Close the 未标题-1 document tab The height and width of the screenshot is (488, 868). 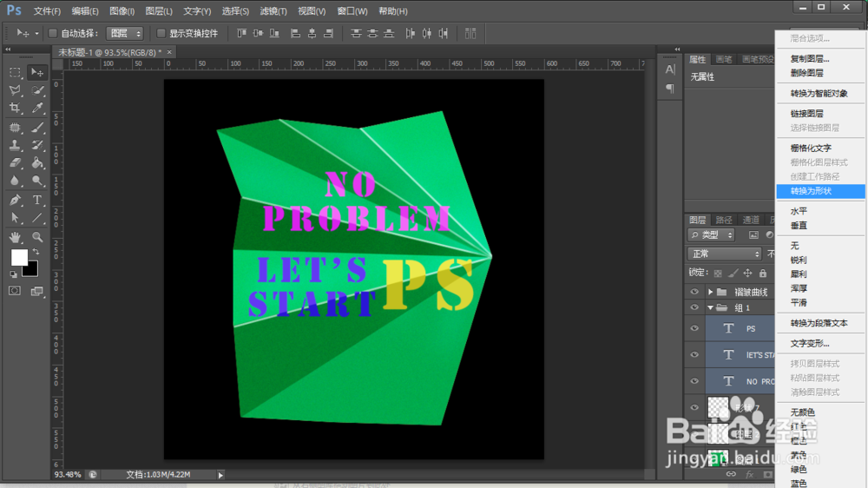click(169, 52)
